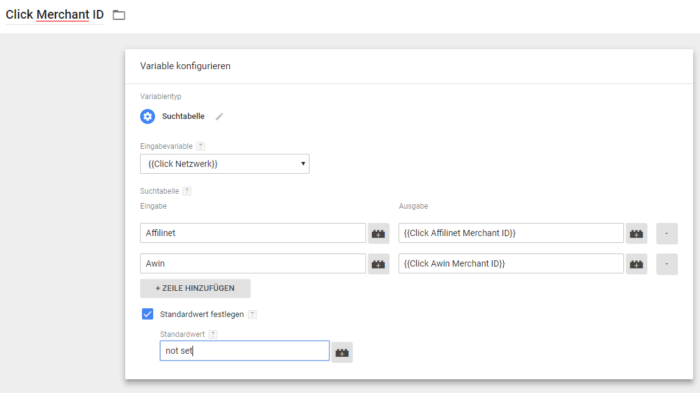Open help for Eingabevariable
This screenshot has width=700, height=393.
pyautogui.click(x=200, y=146)
